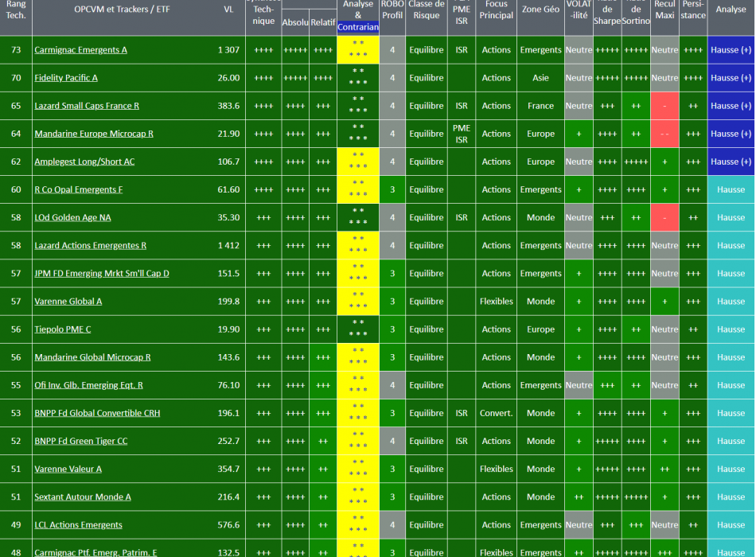Open Varenne Global A fund link

tap(68, 302)
